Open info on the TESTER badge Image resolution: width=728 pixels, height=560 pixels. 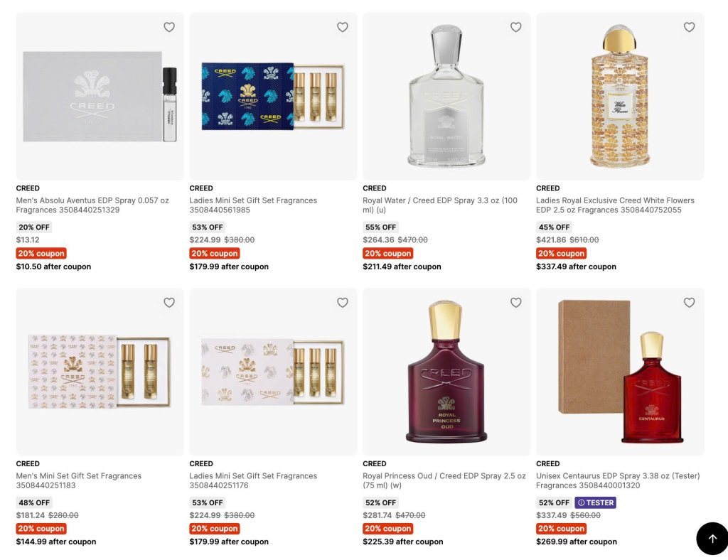coord(595,502)
